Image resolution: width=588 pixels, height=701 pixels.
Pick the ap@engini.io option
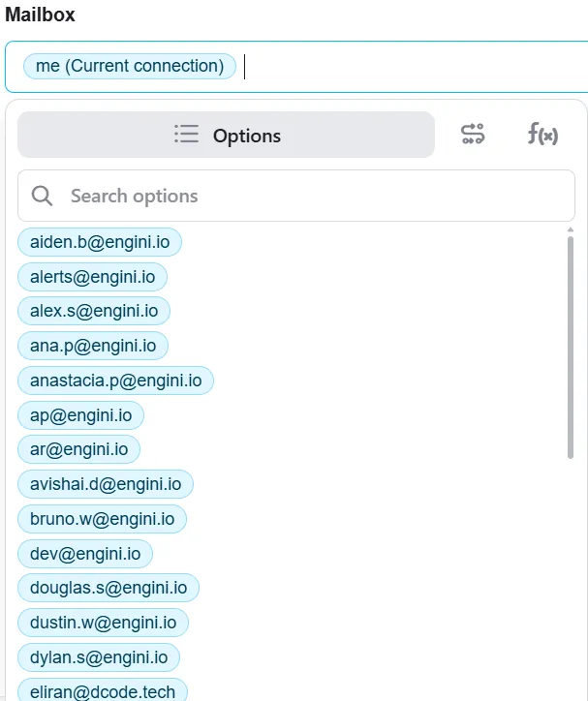[x=81, y=415]
